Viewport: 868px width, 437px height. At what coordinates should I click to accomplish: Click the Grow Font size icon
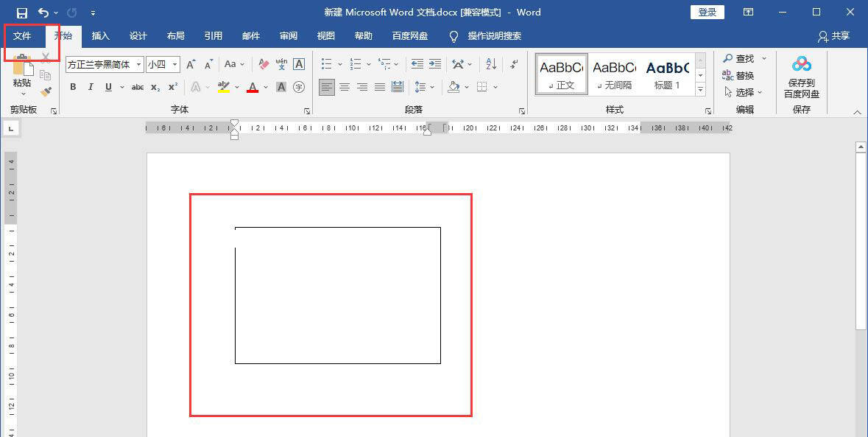point(191,65)
